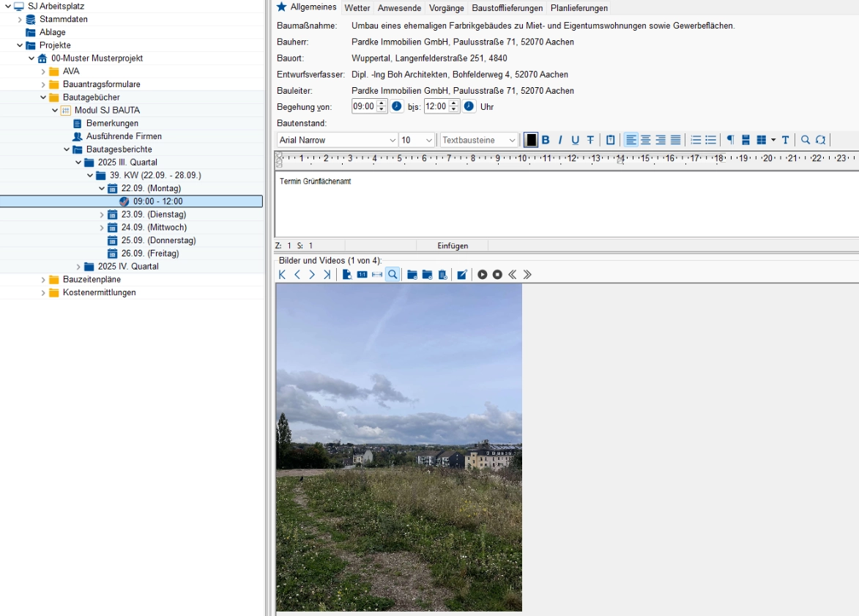This screenshot has height=616, width=859.
Task: Toggle bold formatting in text toolbar
Action: 546,140
